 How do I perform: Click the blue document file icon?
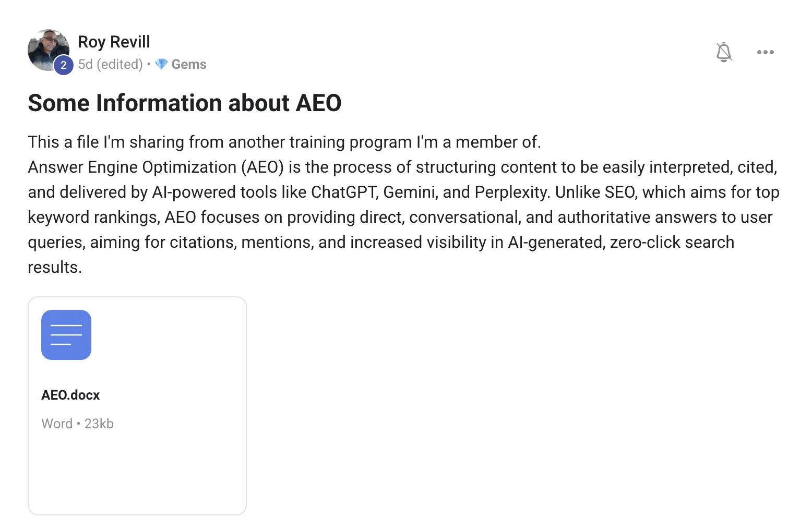point(66,335)
